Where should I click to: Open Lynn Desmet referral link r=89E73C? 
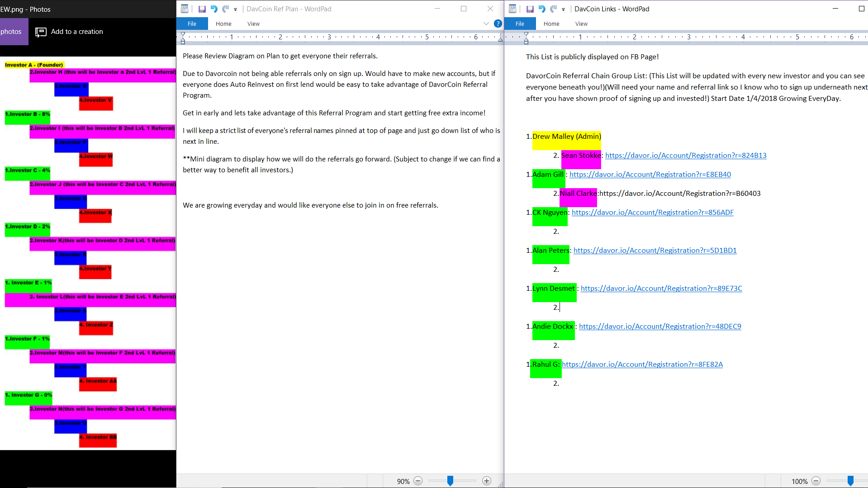coord(661,289)
